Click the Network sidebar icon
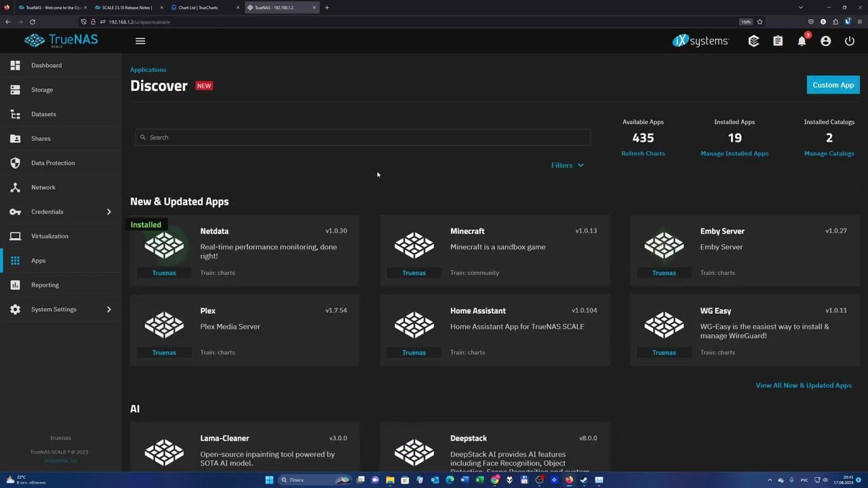Viewport: 868px width, 488px height. tap(15, 187)
